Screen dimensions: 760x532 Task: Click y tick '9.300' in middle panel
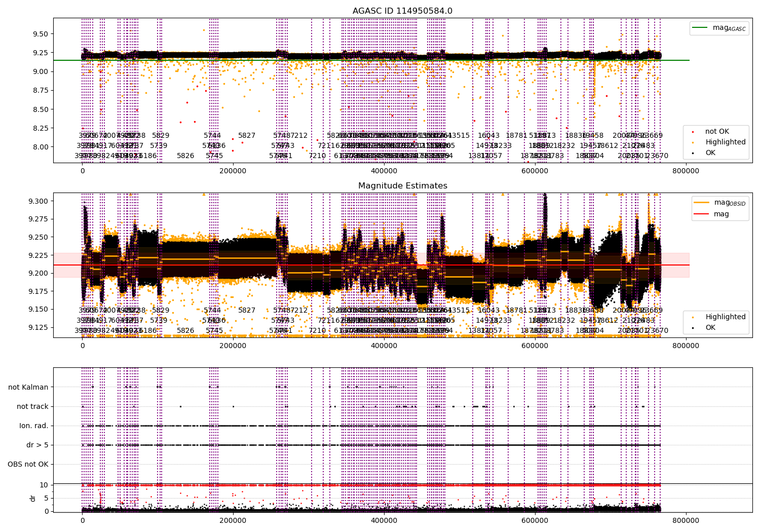coord(39,201)
